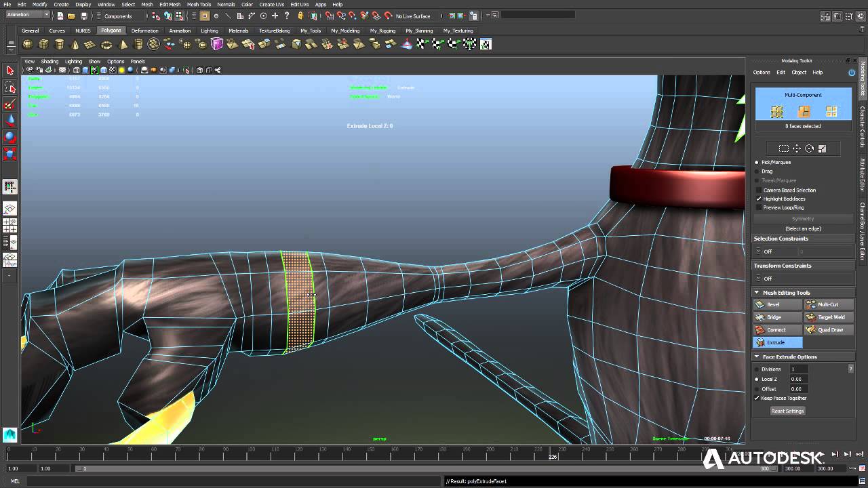Collapse Face Extrude Options section
The height and width of the screenshot is (488, 868).
pyautogui.click(x=757, y=357)
